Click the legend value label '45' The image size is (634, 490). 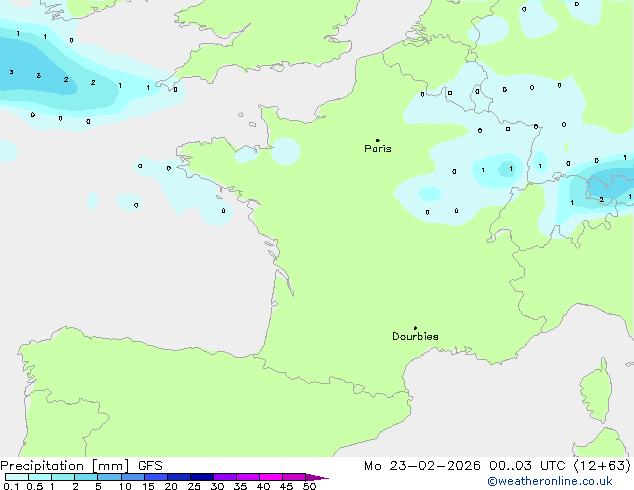pos(286,486)
